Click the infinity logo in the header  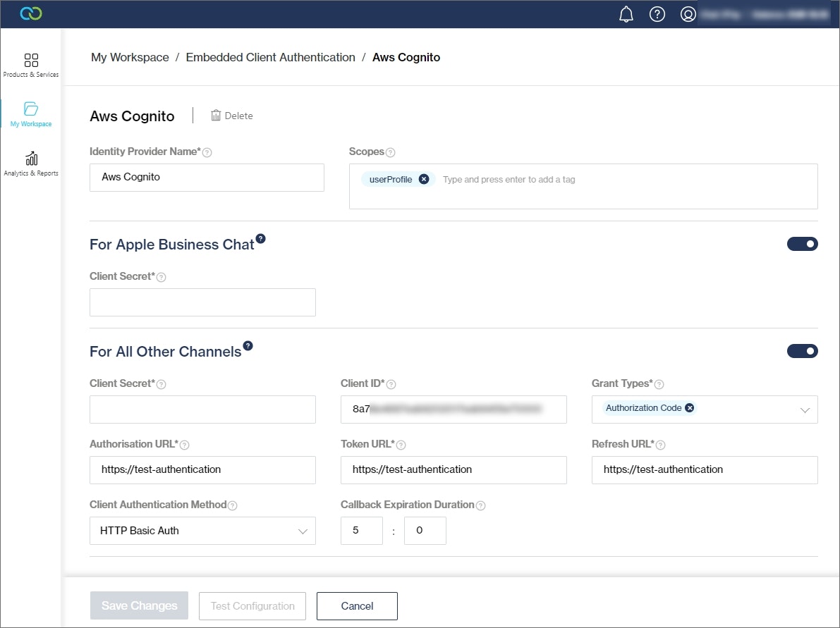(31, 13)
